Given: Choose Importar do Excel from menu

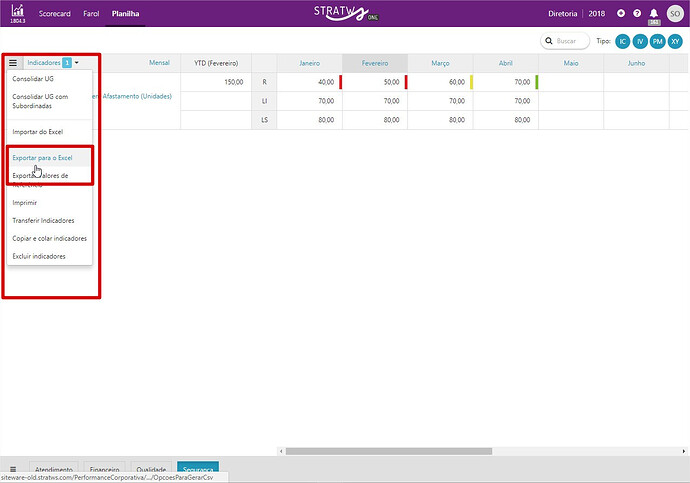Looking at the screenshot, I should (x=36, y=131).
